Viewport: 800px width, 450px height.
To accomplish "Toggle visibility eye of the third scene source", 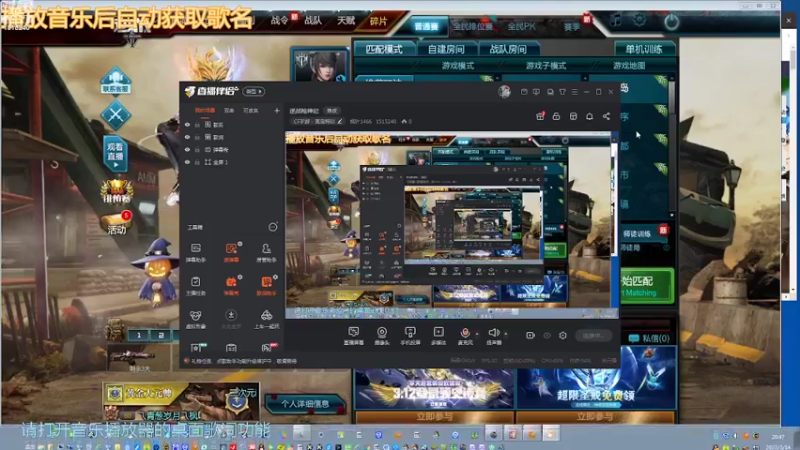I will 187,149.
